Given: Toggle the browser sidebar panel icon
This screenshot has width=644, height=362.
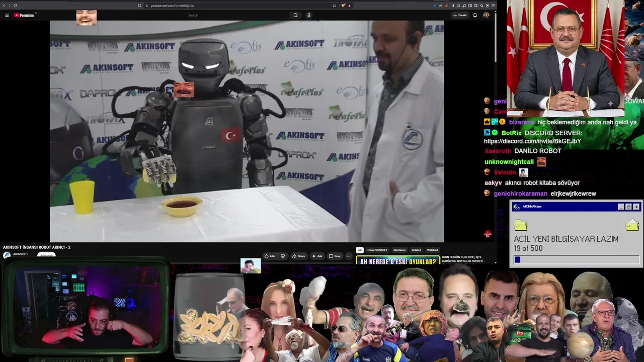Looking at the screenshot, I should click(469, 6).
